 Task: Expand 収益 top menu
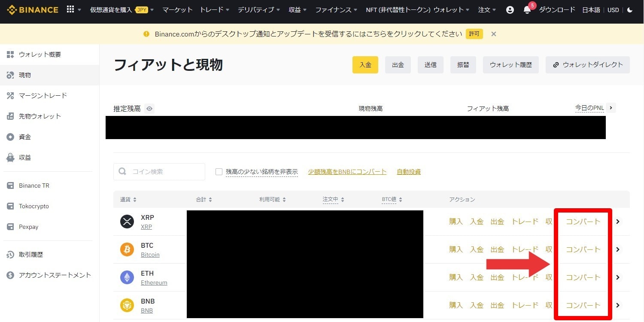(x=298, y=9)
